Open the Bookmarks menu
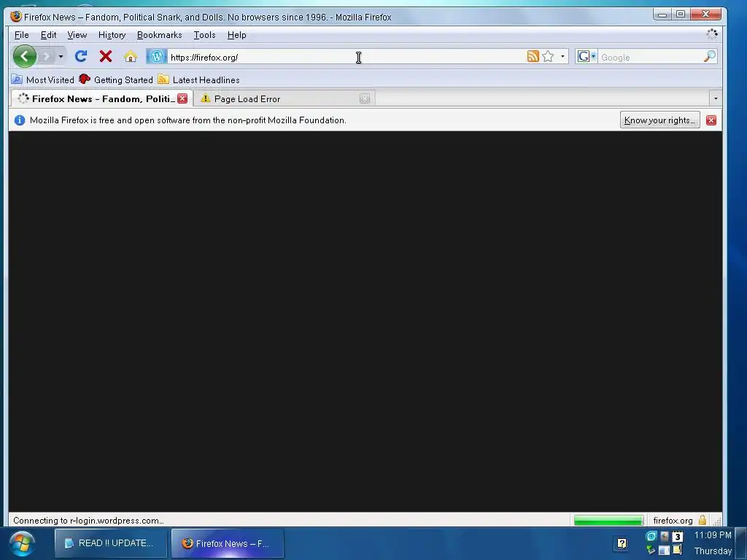 [160, 35]
